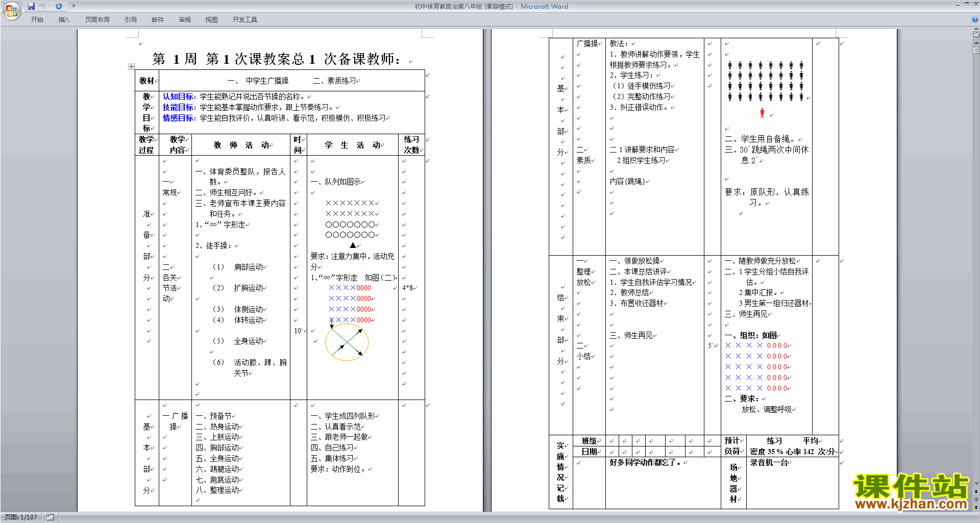The image size is (980, 523).
Task: Click the 预计负荷 label cell
Action: point(733,446)
